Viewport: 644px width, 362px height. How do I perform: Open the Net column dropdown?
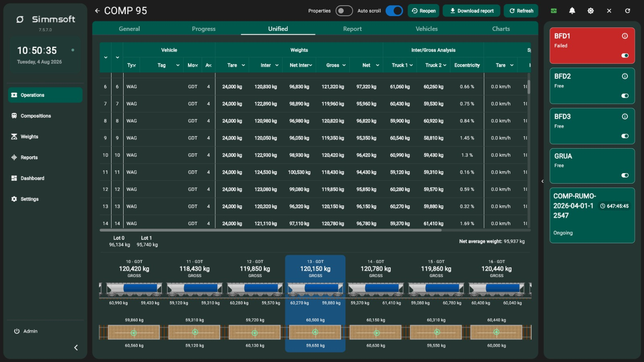(x=377, y=65)
